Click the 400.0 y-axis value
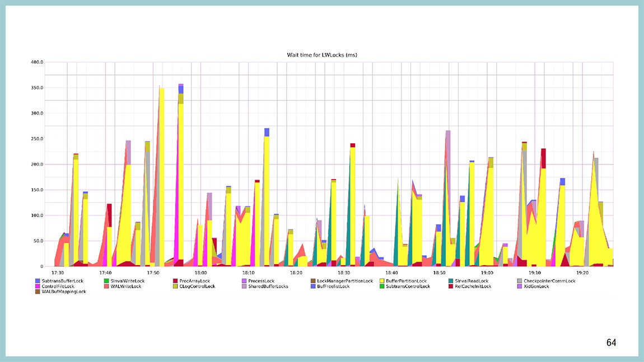The height and width of the screenshot is (362, 644). [37, 63]
